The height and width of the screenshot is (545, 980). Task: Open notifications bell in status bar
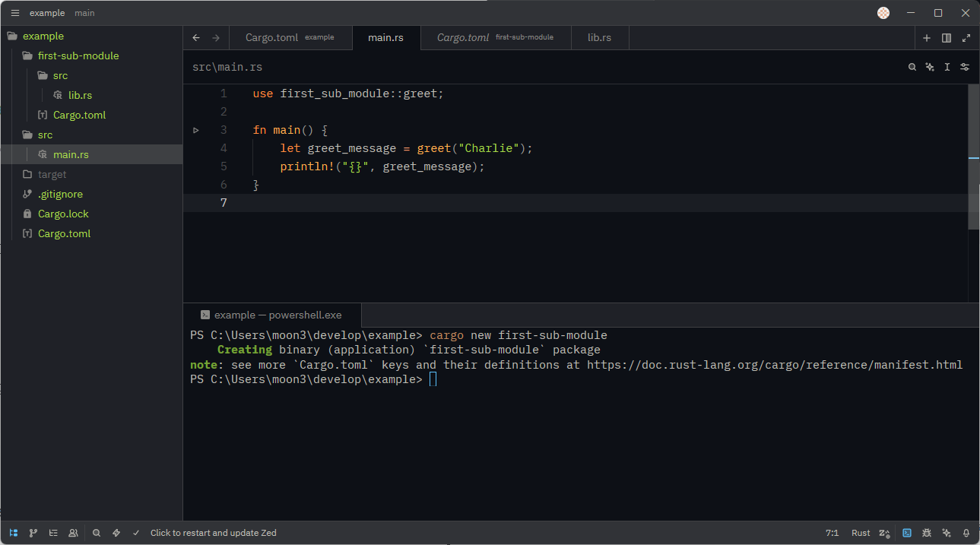tap(966, 533)
